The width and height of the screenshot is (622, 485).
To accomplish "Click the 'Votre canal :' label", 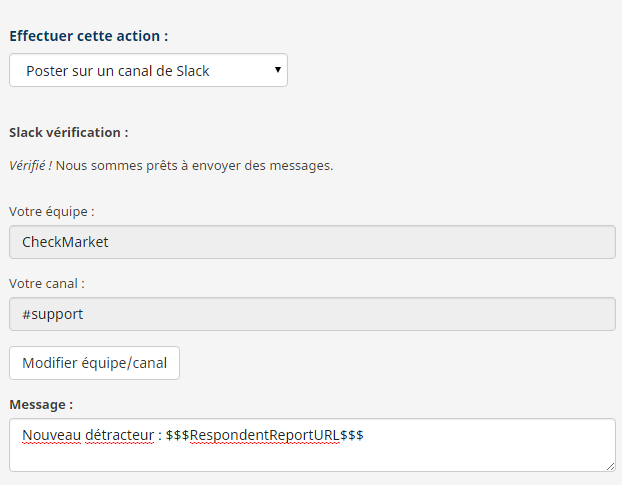I will tap(47, 284).
